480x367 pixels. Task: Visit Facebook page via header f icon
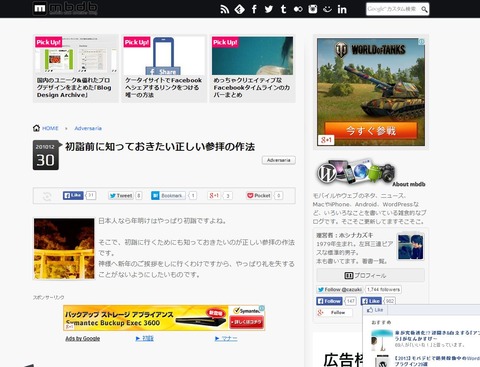click(x=254, y=9)
